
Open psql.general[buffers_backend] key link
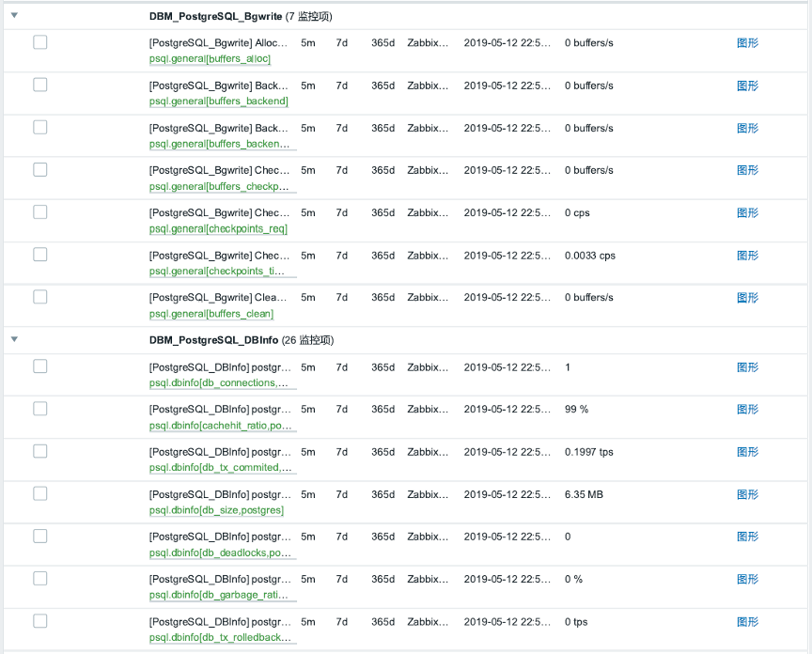[219, 101]
